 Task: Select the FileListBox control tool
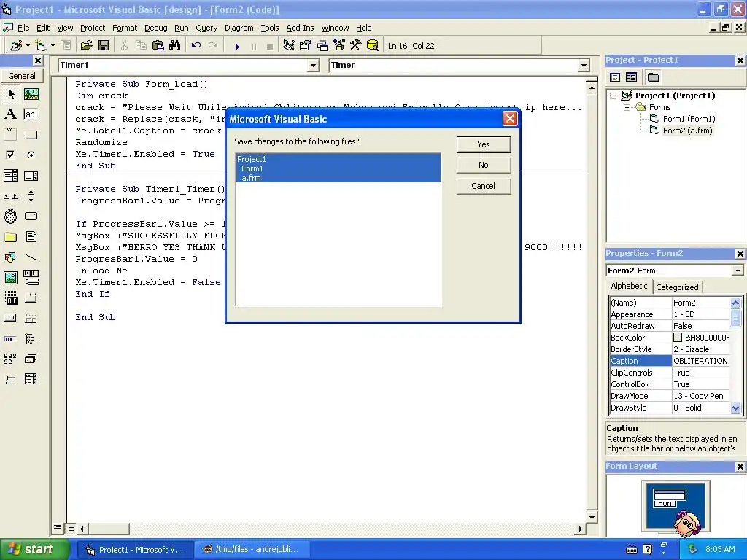(31, 237)
